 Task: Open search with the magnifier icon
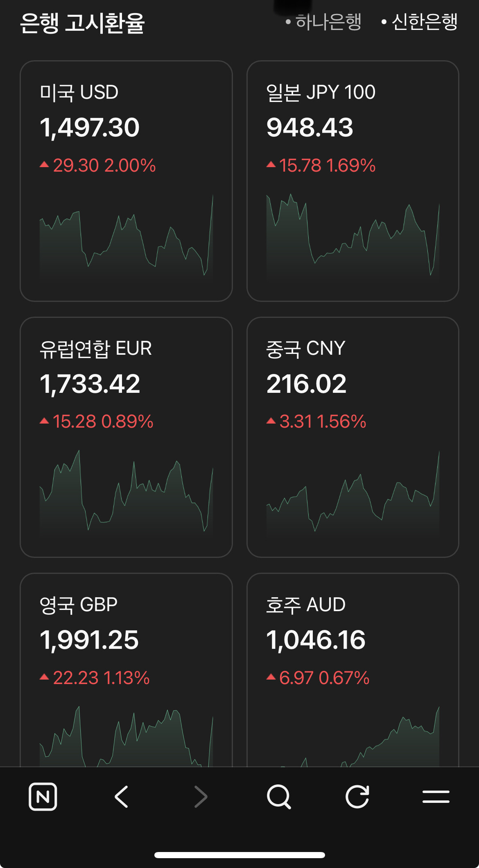click(279, 797)
